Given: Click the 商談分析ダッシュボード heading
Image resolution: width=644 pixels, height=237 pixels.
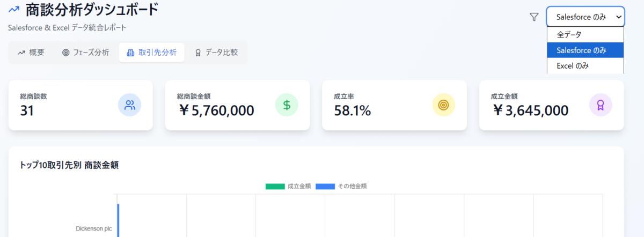Looking at the screenshot, I should [x=92, y=10].
